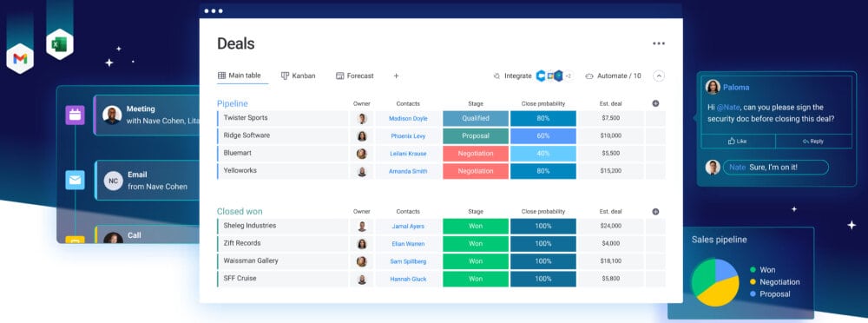Viewport: 868px width, 323px height.
Task: Click the Gmail hexagon icon
Action: point(20,59)
